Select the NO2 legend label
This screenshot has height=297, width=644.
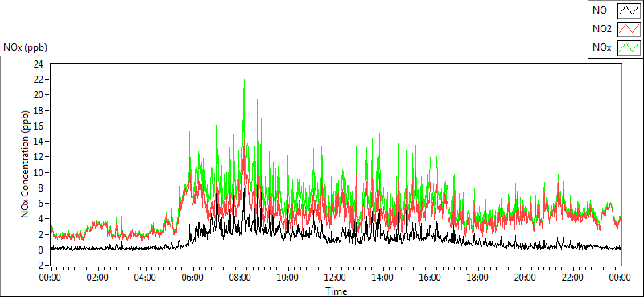tap(602, 29)
